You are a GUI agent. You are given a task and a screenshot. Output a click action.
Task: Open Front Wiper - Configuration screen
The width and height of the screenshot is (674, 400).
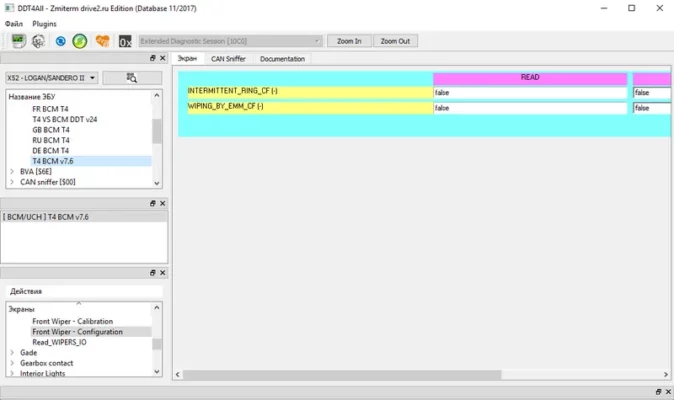coord(77,332)
